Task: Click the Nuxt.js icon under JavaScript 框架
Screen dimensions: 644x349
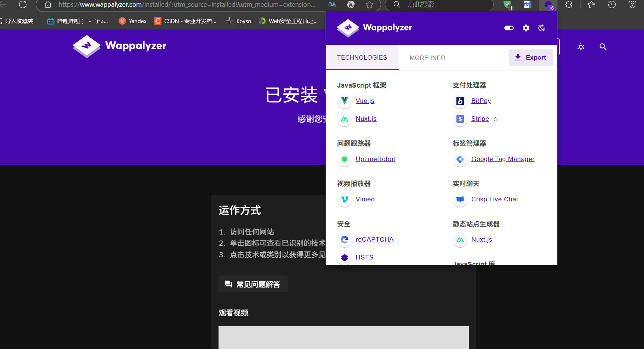Action: coord(345,119)
